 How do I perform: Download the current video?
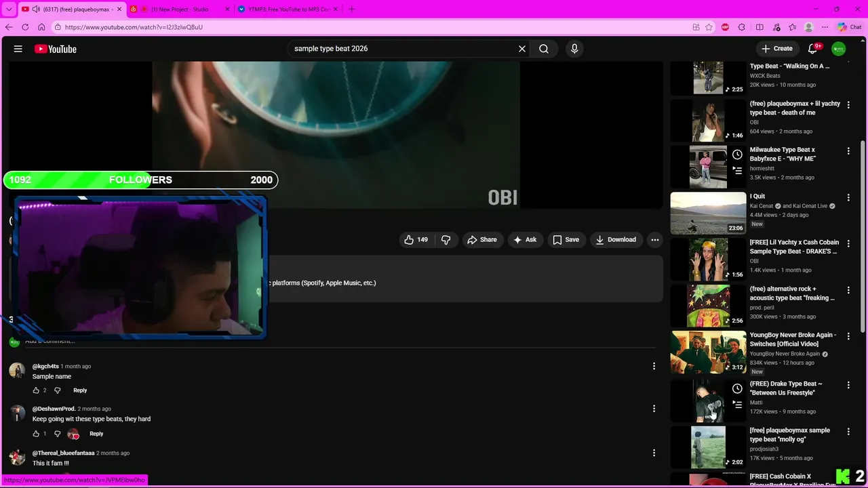pyautogui.click(x=615, y=239)
